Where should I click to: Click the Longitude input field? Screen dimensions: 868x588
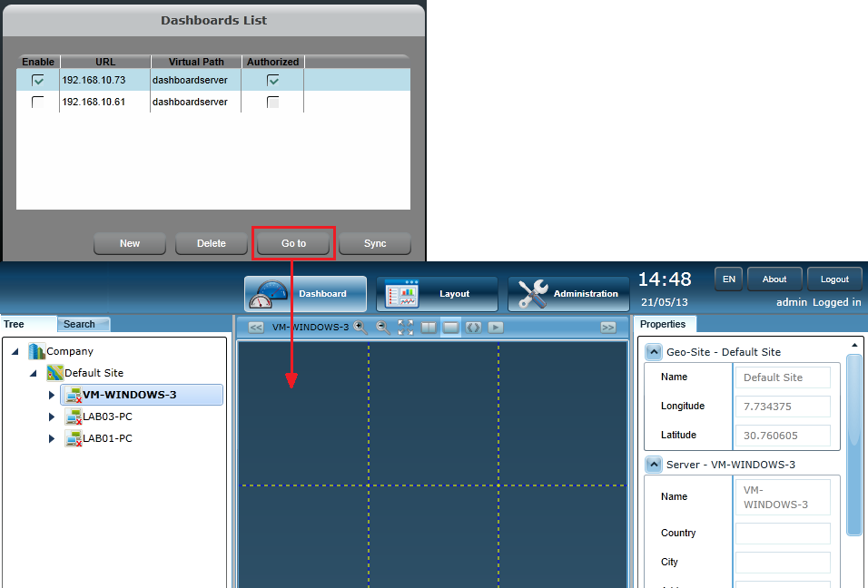coord(782,406)
